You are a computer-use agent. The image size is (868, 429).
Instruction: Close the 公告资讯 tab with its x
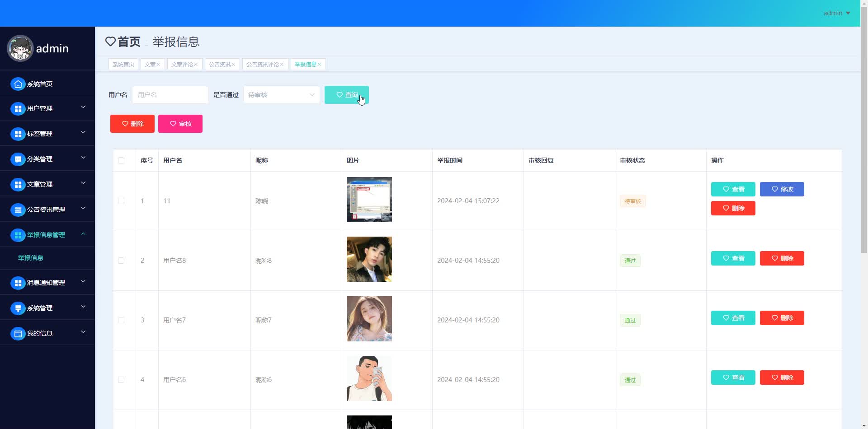(x=233, y=65)
